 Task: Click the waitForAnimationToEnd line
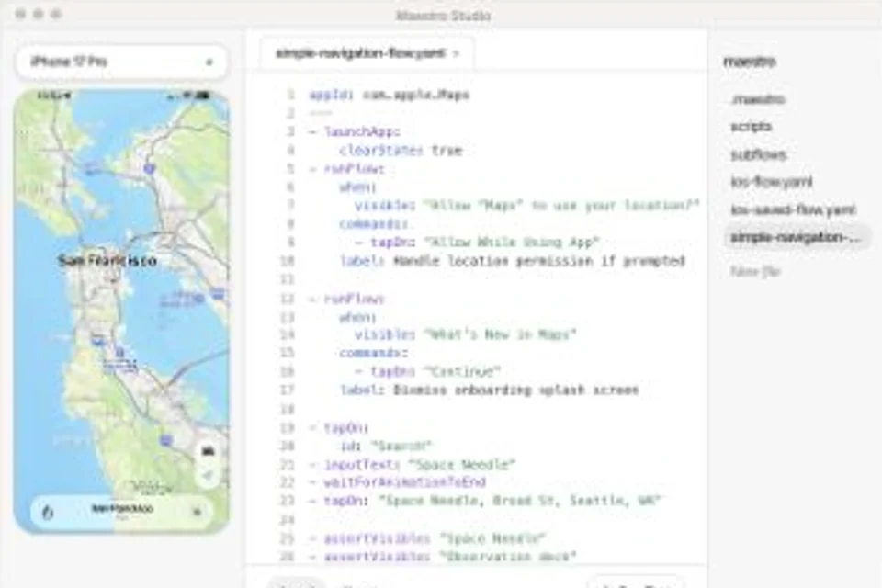[397, 482]
